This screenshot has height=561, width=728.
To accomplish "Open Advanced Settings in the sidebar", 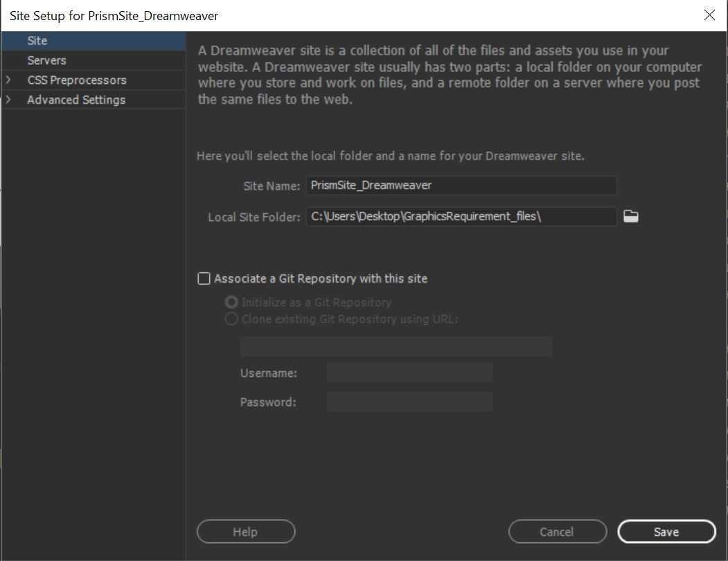I will 76,100.
